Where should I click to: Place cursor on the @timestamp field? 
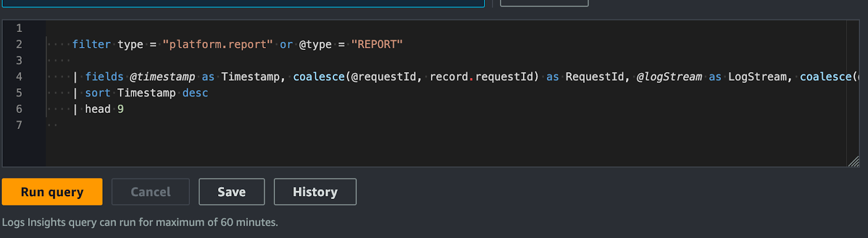coord(162,77)
